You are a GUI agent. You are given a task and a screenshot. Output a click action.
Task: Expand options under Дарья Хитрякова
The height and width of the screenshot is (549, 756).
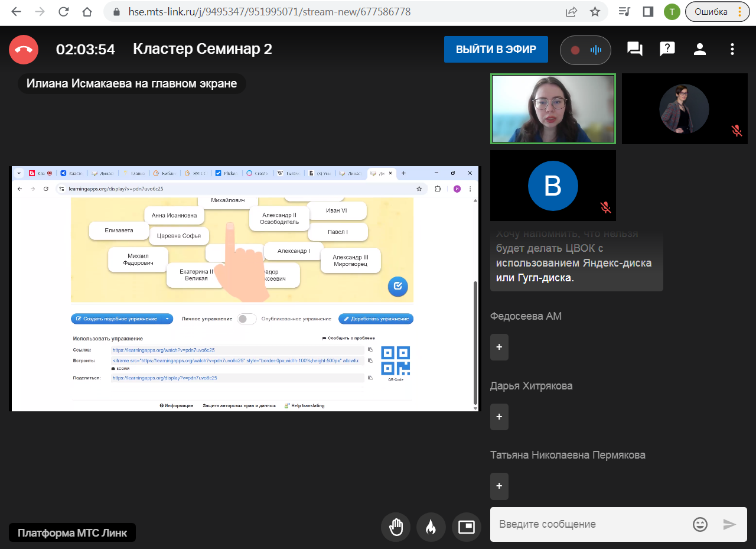(x=499, y=417)
